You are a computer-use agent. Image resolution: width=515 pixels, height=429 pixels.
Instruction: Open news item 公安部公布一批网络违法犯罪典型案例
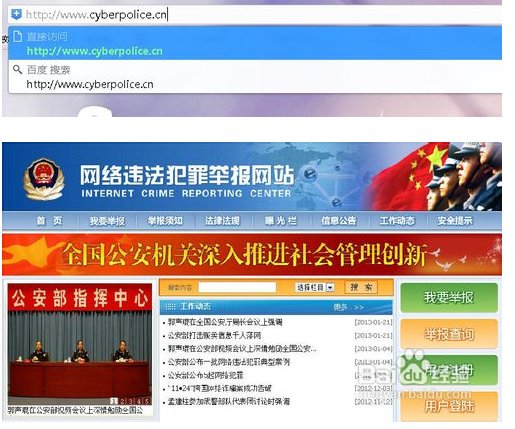229,362
